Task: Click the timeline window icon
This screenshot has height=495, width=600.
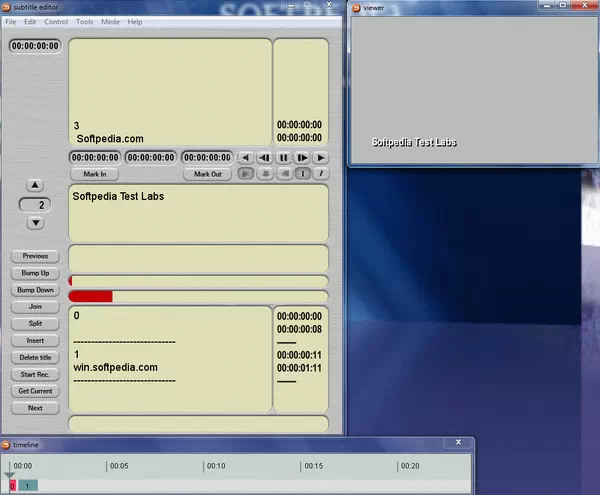Action: (x=6, y=445)
